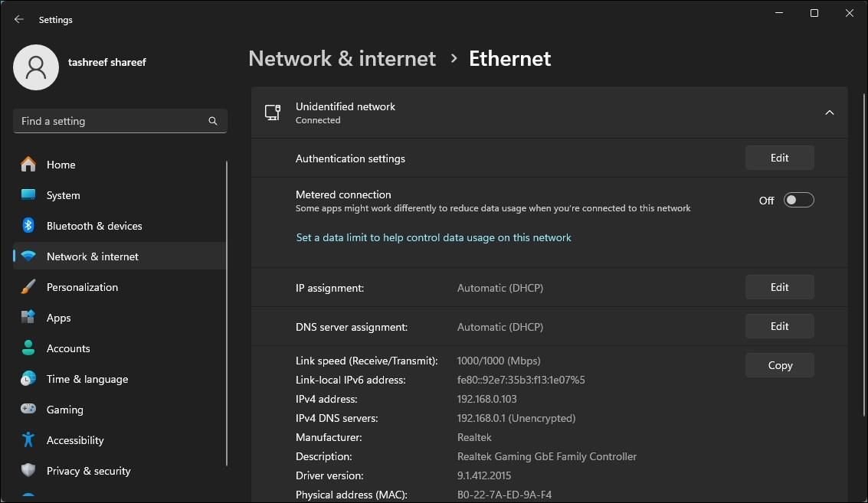Click the Bluetooth icon in sidebar
Viewport: 868px width, 503px height.
(28, 226)
